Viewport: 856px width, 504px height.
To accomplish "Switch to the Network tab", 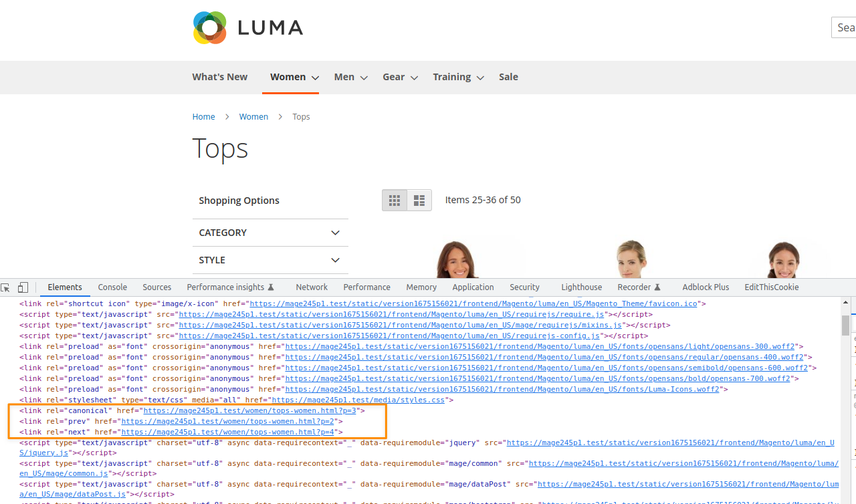I will pos(312,287).
